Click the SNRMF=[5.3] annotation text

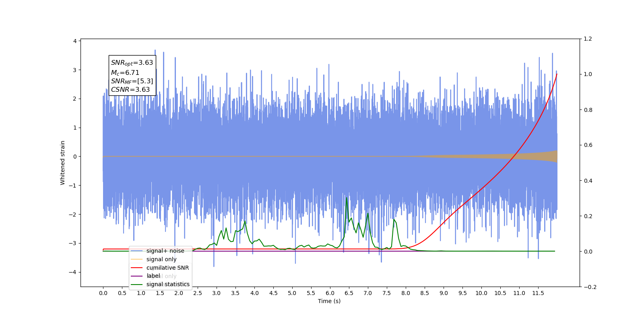[x=132, y=81]
